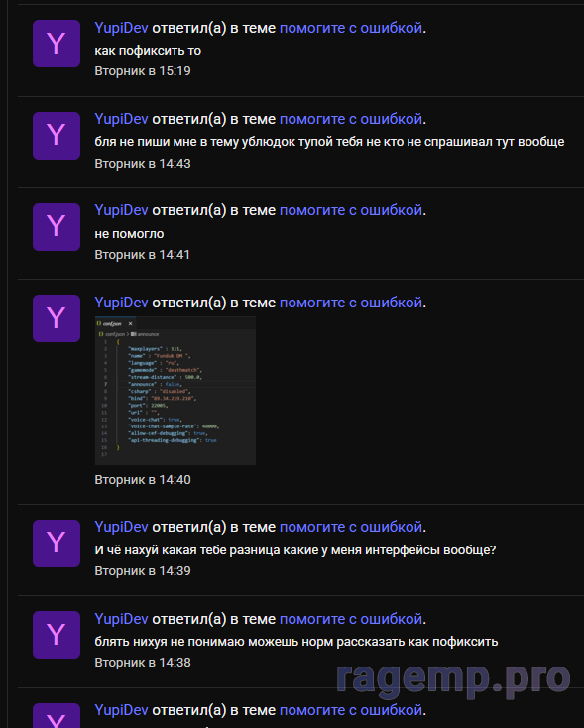The image size is (584, 728).
Task: Open the purple Y avatar next to the 14:43 reply
Action: coord(57,136)
